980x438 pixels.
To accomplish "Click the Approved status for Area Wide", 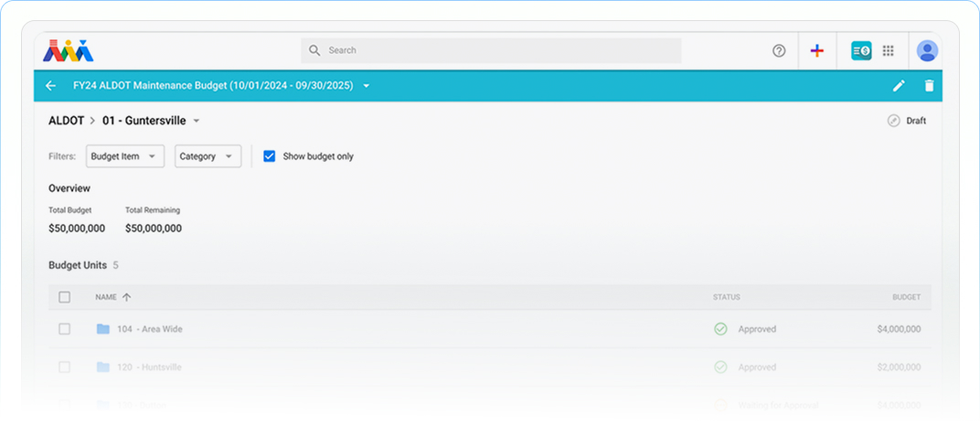I will (757, 328).
